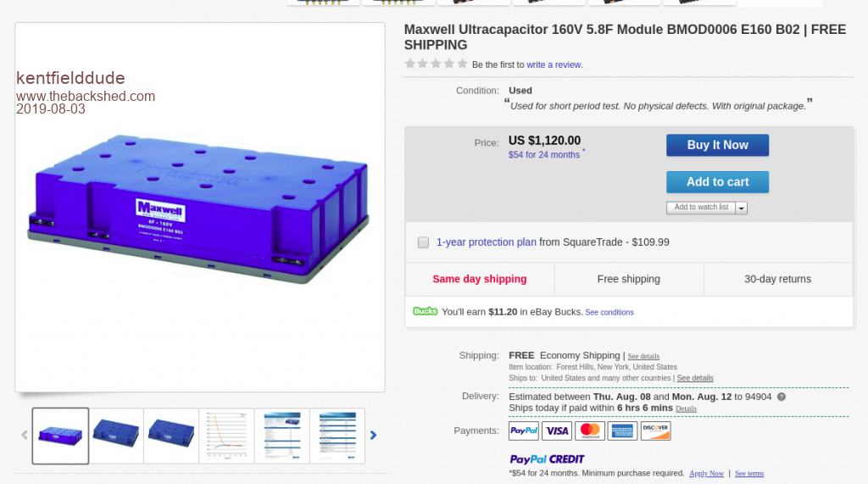Image resolution: width=868 pixels, height=484 pixels.
Task: Click the American Express card icon
Action: pyautogui.click(x=622, y=431)
